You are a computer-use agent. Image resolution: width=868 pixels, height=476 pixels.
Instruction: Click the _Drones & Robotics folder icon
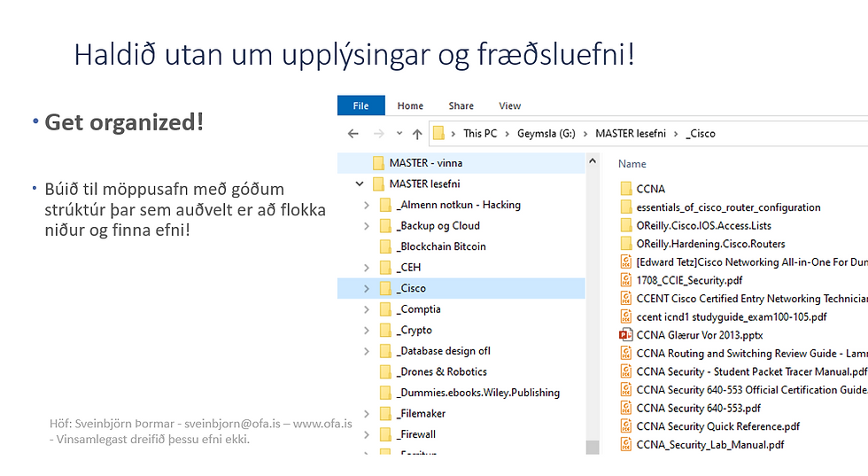(385, 372)
